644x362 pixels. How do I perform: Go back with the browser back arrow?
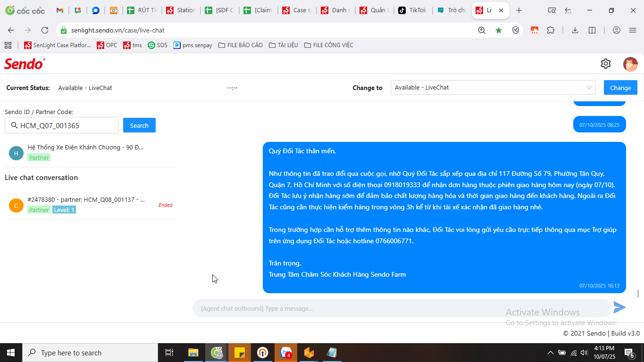click(x=11, y=30)
